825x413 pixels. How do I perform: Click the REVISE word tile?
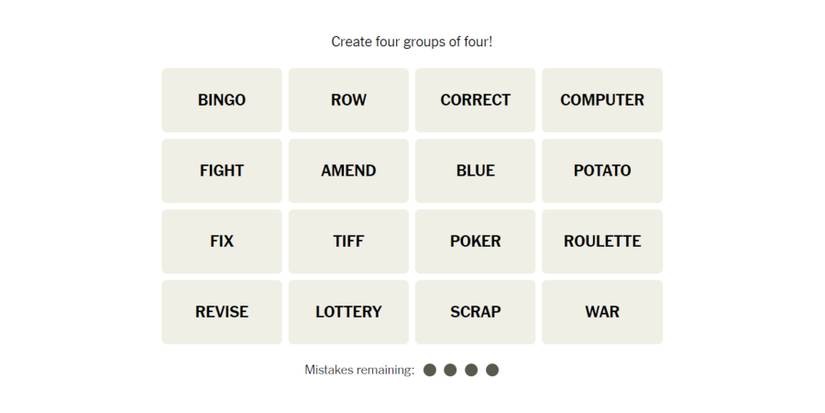pyautogui.click(x=221, y=312)
